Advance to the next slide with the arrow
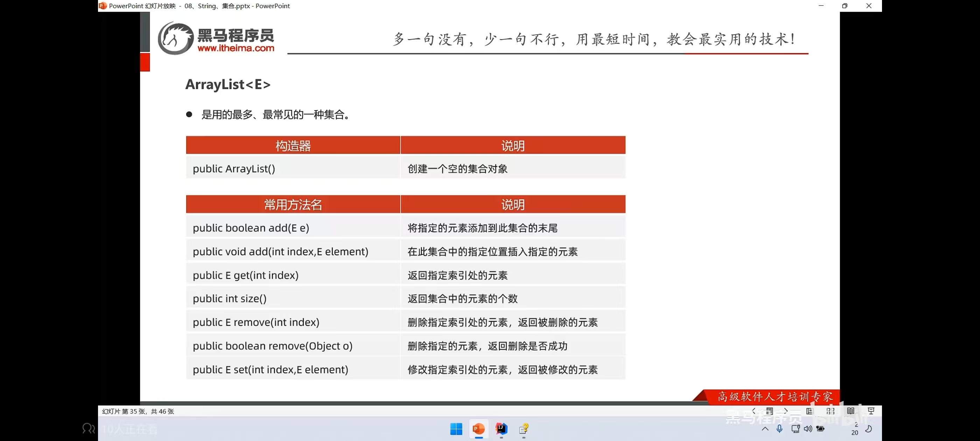The width and height of the screenshot is (980, 441). click(786, 411)
